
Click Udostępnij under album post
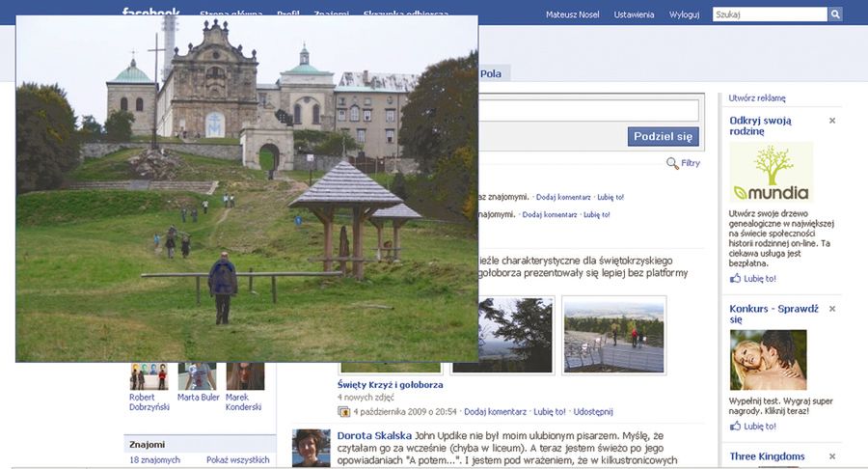(593, 411)
